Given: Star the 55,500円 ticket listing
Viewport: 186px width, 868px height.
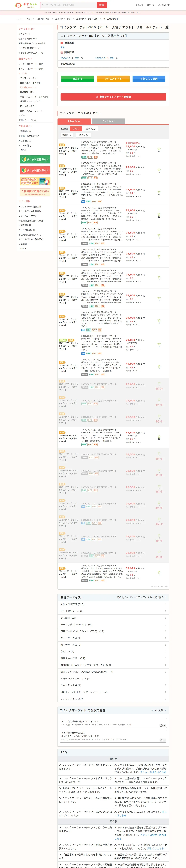Looking at the screenshot, I should coord(159,436).
